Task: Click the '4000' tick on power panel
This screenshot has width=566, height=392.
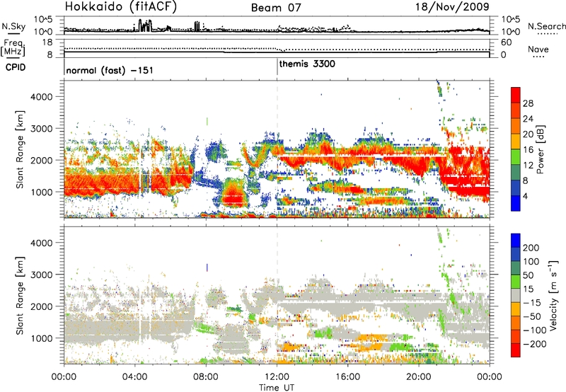Action: (x=43, y=97)
